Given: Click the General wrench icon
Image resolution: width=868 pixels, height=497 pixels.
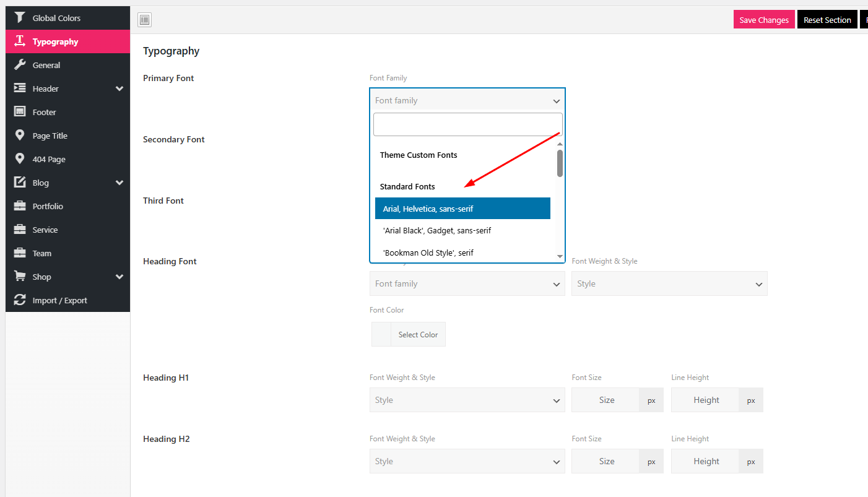Looking at the screenshot, I should pos(20,65).
